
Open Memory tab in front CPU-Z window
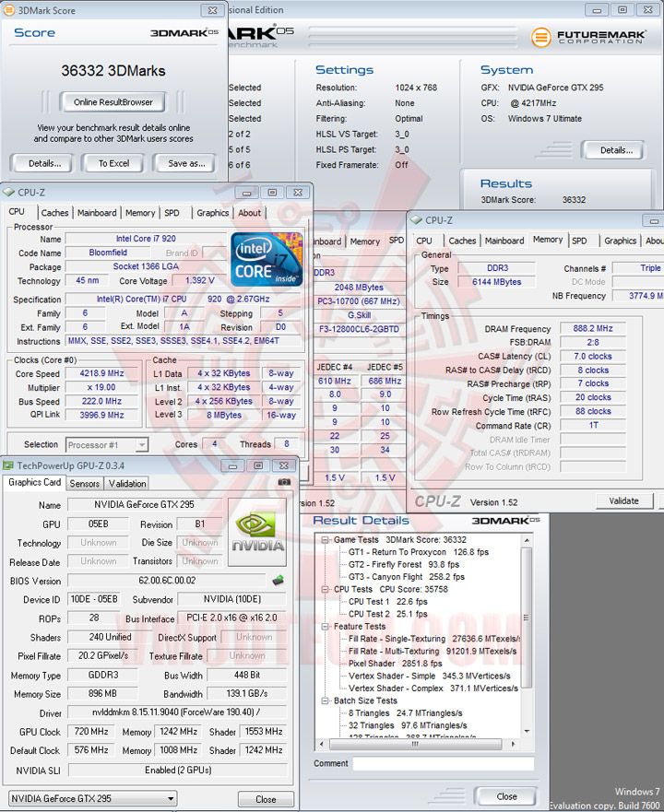(x=140, y=213)
